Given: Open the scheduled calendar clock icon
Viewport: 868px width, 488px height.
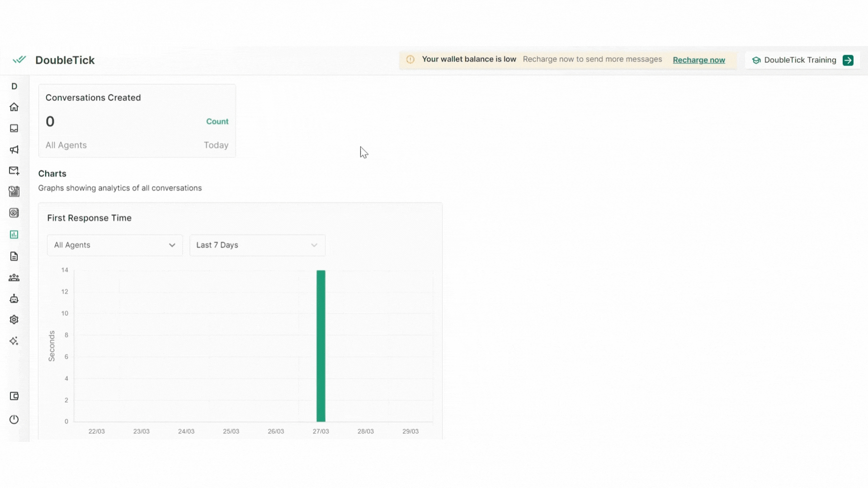Looking at the screenshot, I should 14,192.
